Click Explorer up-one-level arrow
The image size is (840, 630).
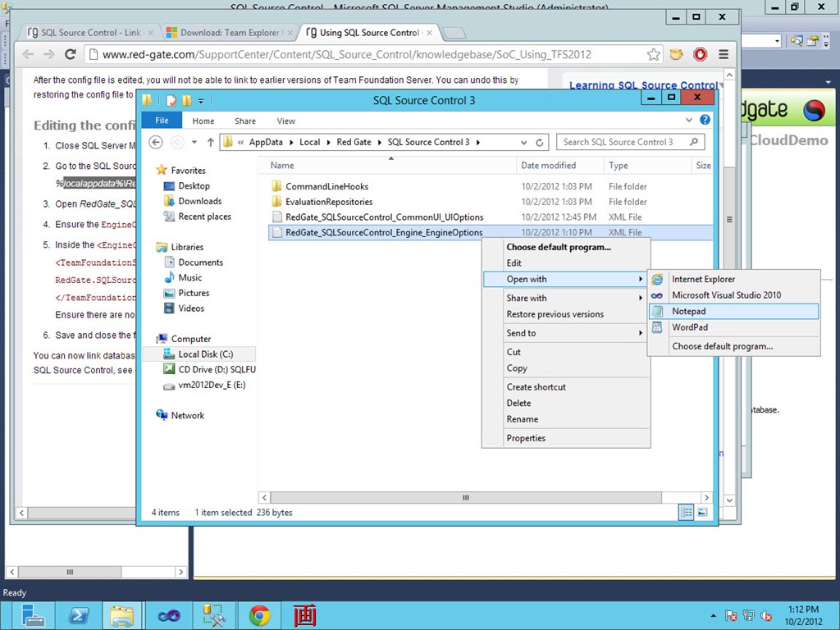tap(211, 142)
